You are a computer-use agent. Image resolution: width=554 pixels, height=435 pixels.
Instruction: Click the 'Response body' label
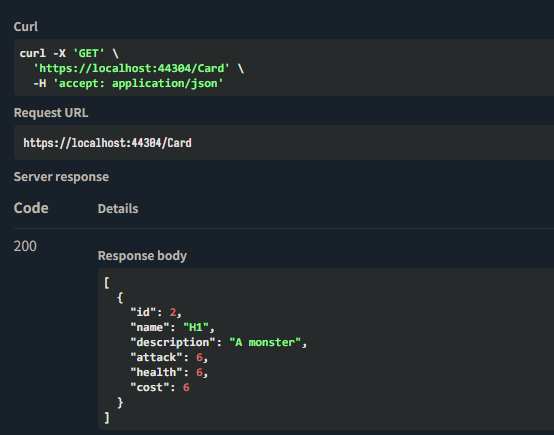[142, 255]
